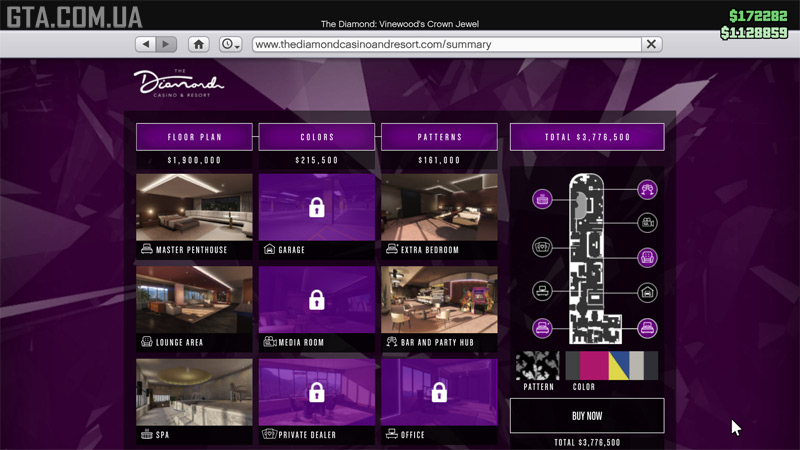Viewport: 800px width, 450px height.
Task: Toggle the locked Private Dealer tile
Action: [317, 400]
